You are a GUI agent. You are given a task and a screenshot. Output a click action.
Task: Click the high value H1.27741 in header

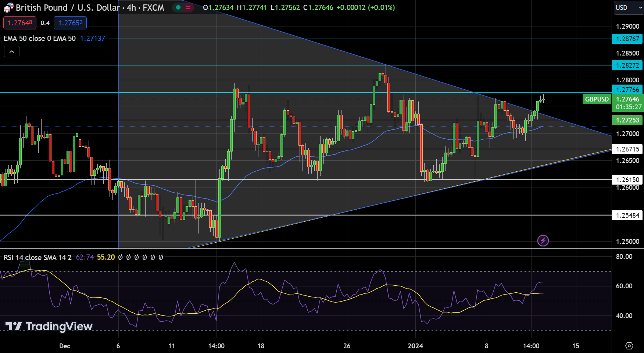coord(252,7)
